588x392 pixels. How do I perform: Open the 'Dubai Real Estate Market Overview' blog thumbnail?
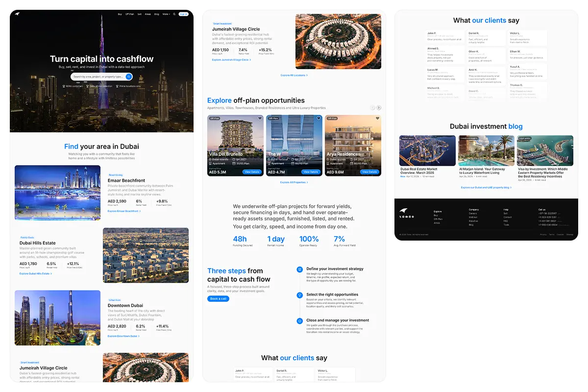[427, 150]
